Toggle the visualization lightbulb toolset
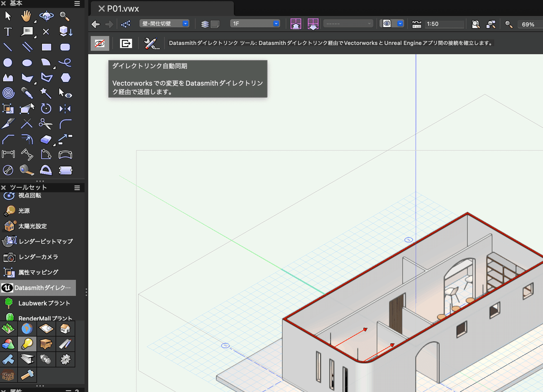Screen dimensions: 543x392 pos(27,344)
